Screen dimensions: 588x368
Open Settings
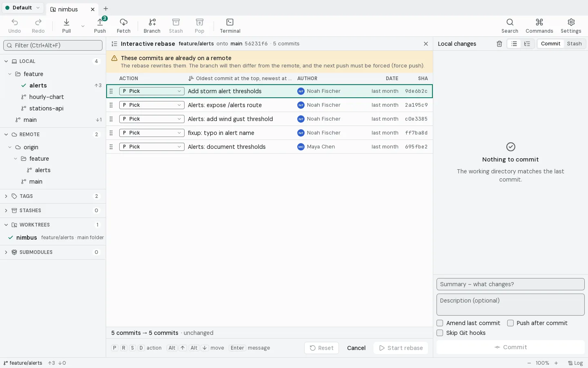pyautogui.click(x=571, y=26)
